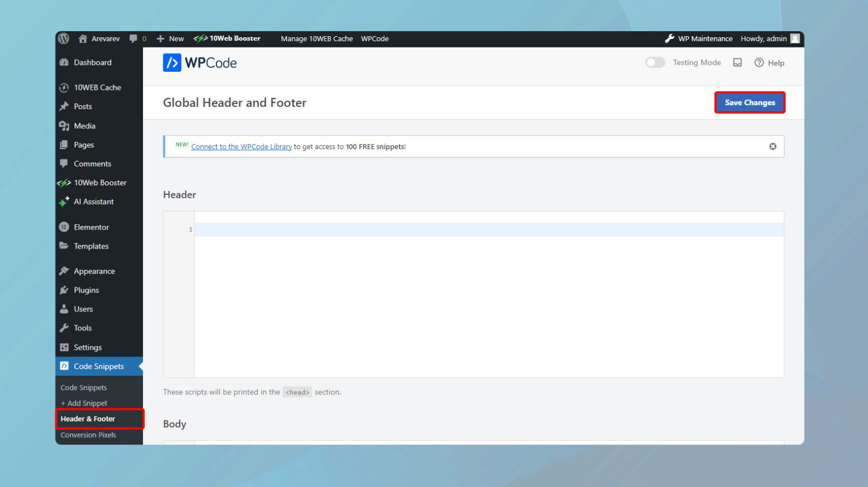Click inside the Header code editor
868x487 pixels.
[x=488, y=294]
